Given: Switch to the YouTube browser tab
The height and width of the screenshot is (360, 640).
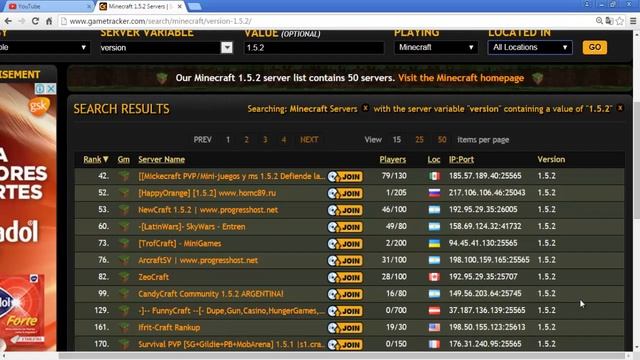Looking at the screenshot, I should 47,6.
